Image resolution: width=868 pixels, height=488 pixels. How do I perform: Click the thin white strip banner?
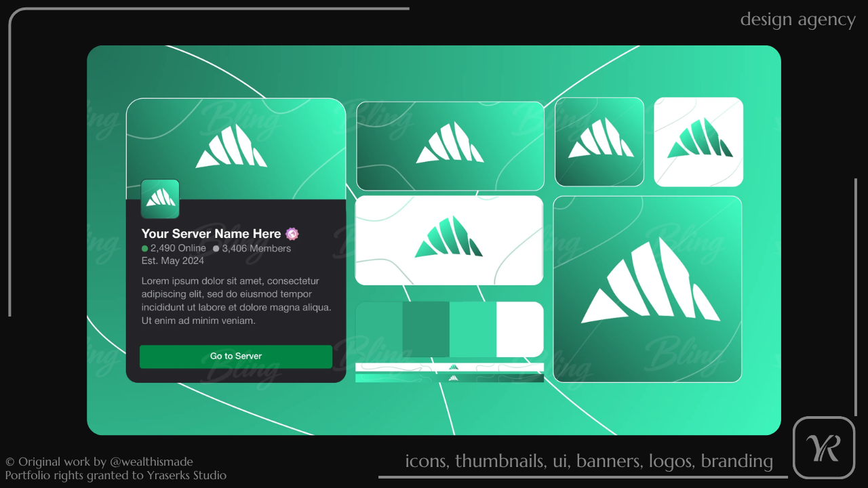(450, 367)
